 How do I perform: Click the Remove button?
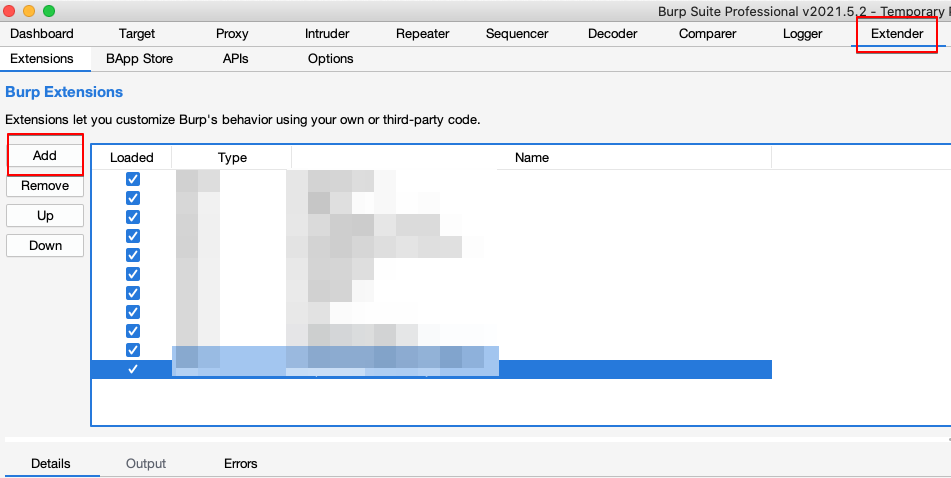click(45, 186)
